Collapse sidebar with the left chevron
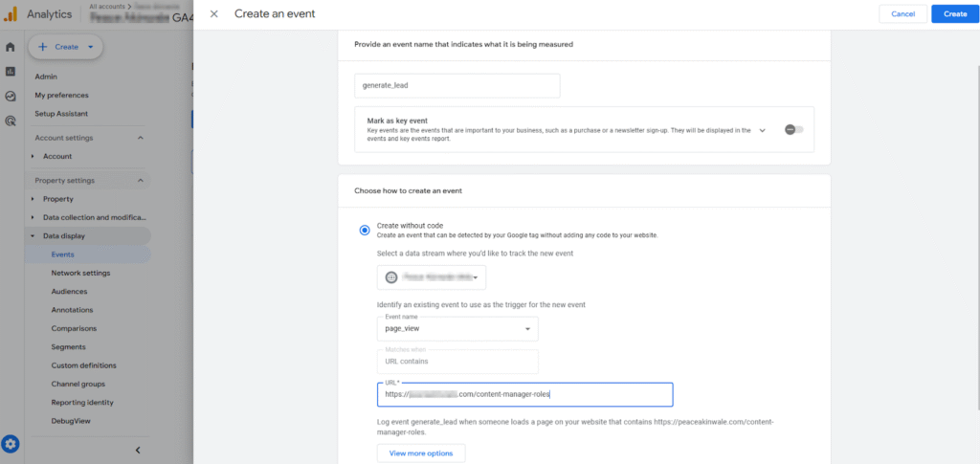 (137, 450)
